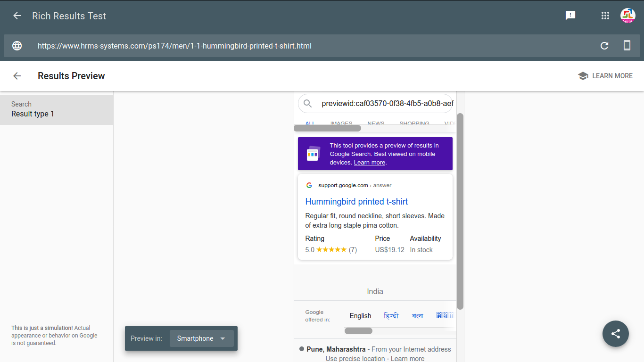Click the share floating button

[616, 334]
